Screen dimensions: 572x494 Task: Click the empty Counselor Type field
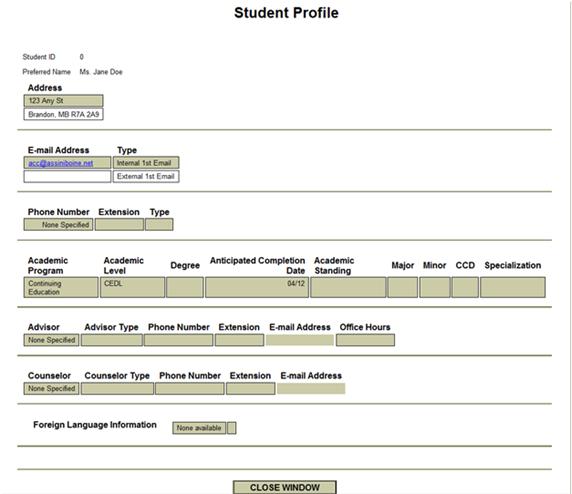117,389
